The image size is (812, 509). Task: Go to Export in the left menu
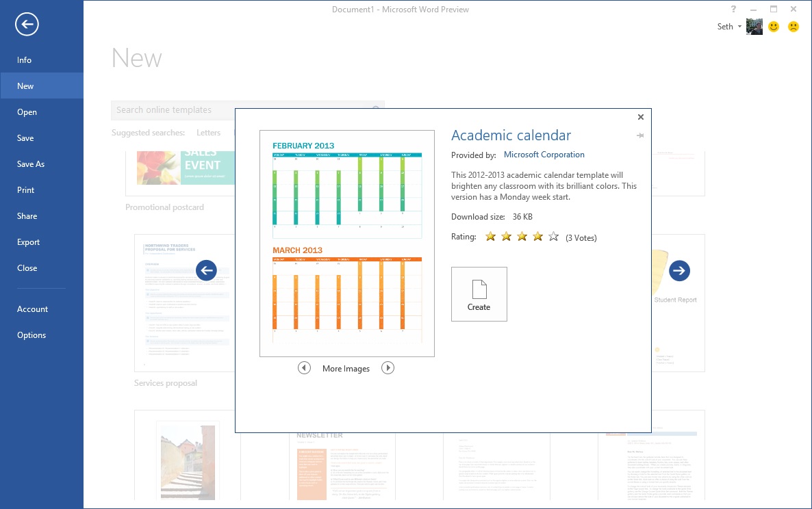point(29,242)
